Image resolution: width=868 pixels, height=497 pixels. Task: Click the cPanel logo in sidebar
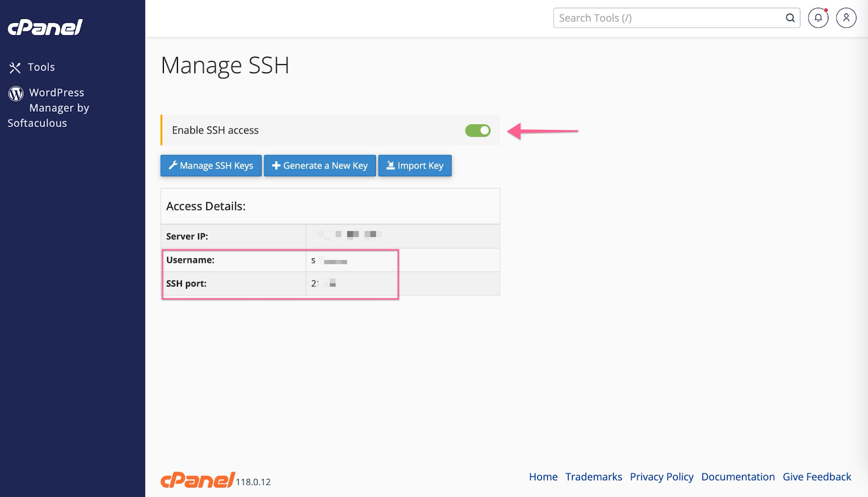(x=45, y=27)
